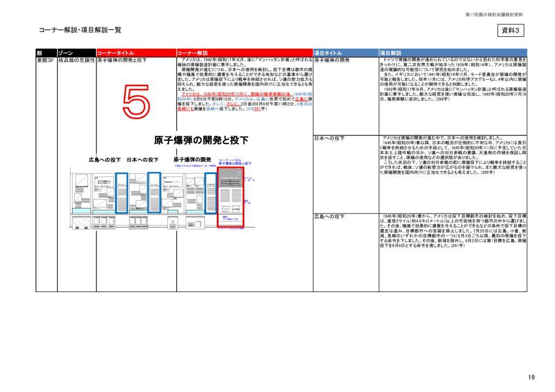Screen dimensions: 555x392
Task: Click the paragraph starting 1945年(昭和20年)春から
Action: click(453, 231)
